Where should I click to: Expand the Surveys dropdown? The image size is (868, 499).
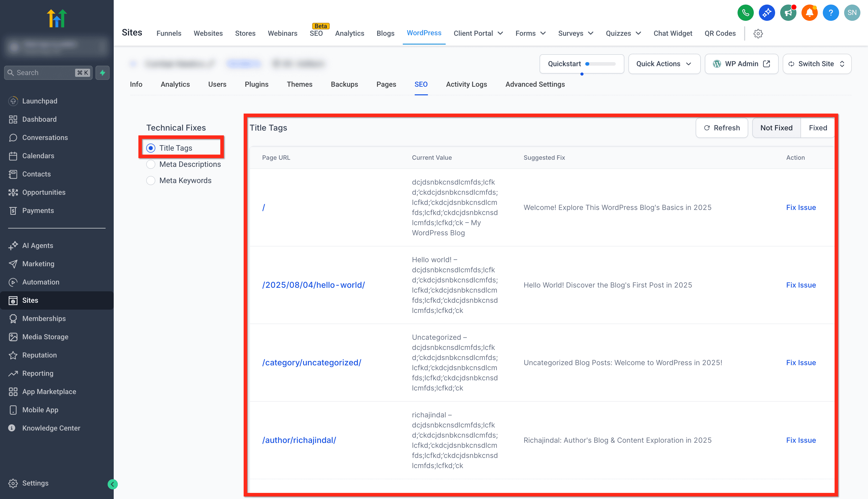(x=575, y=33)
